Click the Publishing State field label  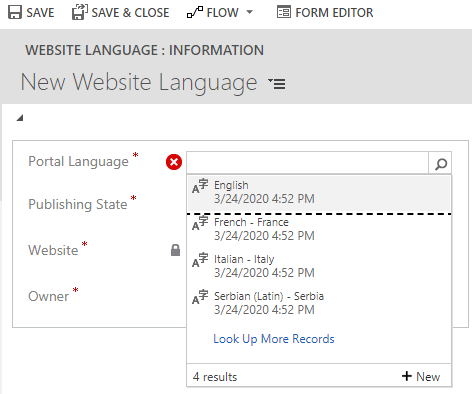78,204
